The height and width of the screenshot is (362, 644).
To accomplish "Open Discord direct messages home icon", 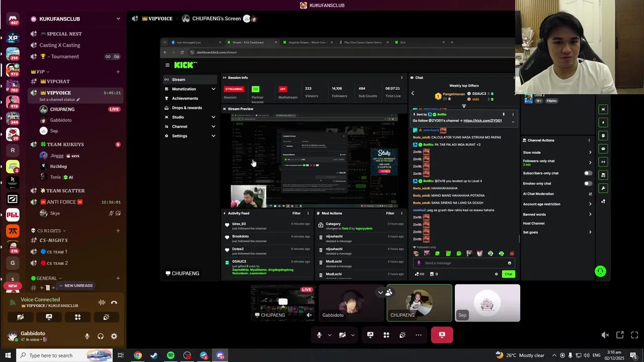I will [x=13, y=20].
